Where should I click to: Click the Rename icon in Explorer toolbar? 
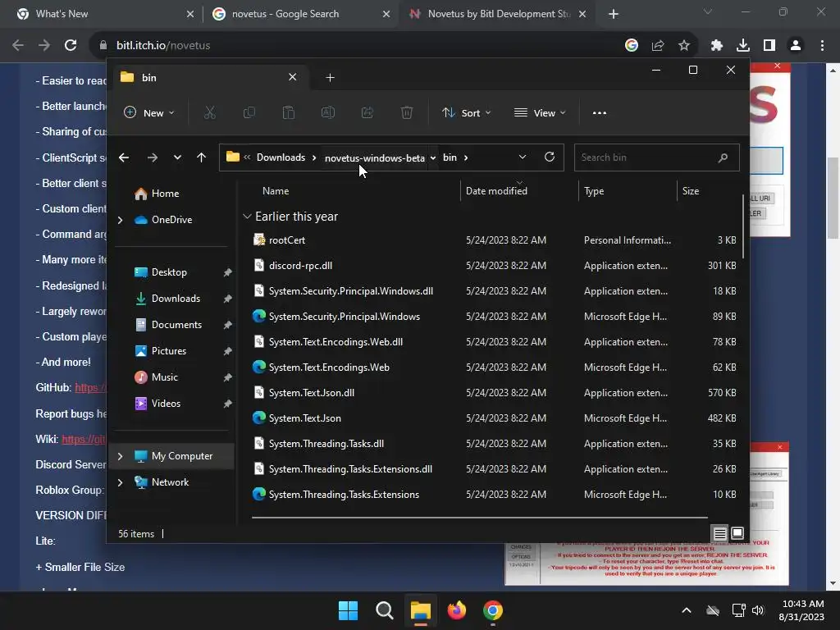pyautogui.click(x=328, y=112)
